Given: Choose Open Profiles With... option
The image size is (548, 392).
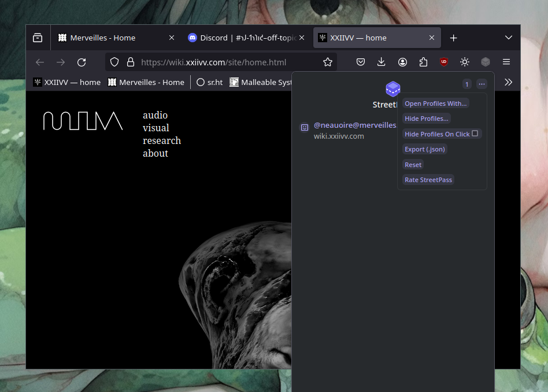Looking at the screenshot, I should click(435, 103).
